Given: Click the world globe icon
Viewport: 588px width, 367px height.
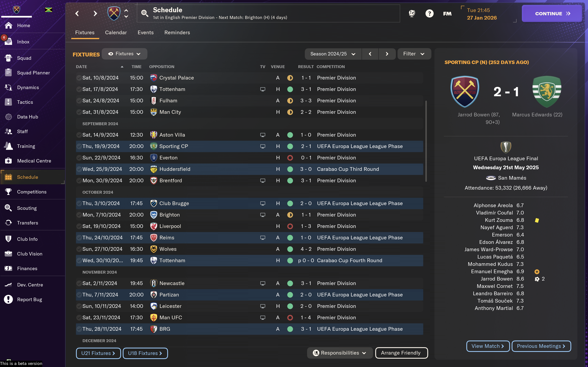Looking at the screenshot, I should pos(412,14).
